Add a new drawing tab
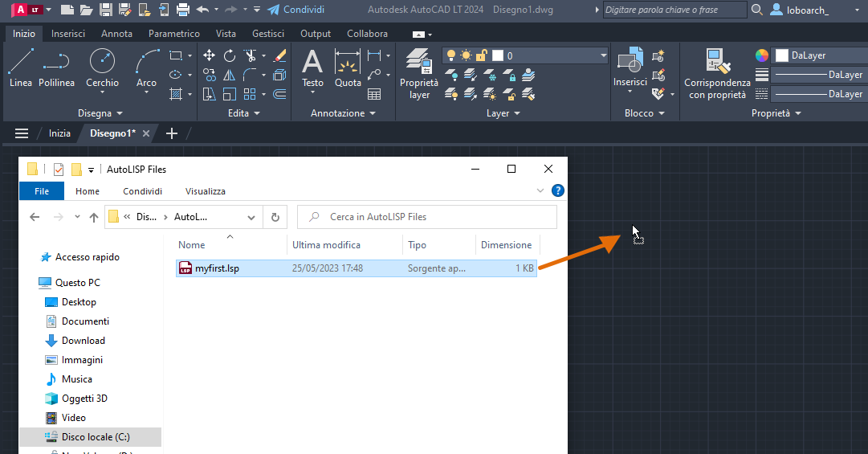Viewport: 868px width, 454px height. tap(172, 133)
